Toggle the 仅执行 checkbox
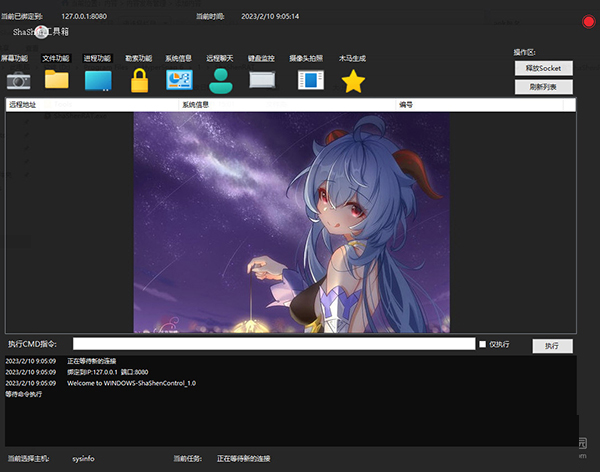This screenshot has height=472, width=600. (482, 344)
